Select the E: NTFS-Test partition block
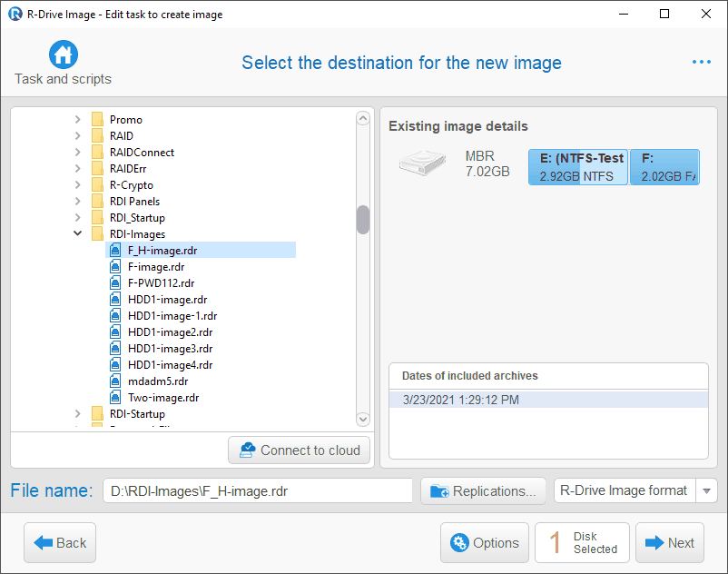The height and width of the screenshot is (574, 728). [x=578, y=167]
